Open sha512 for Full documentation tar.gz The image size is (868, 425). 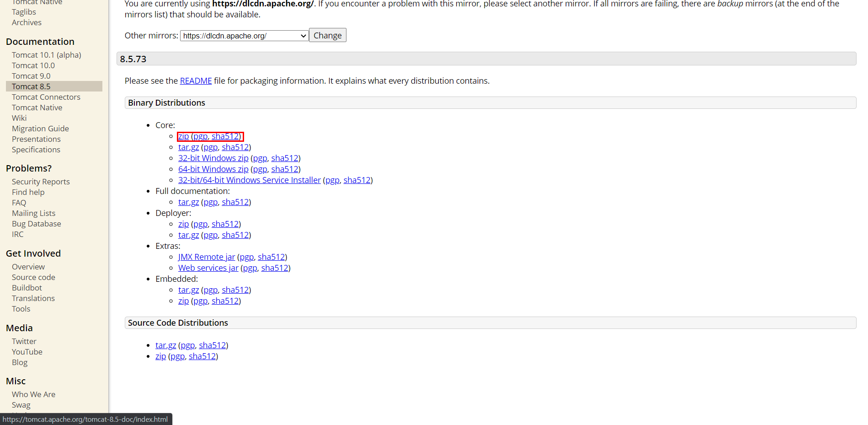pos(235,202)
